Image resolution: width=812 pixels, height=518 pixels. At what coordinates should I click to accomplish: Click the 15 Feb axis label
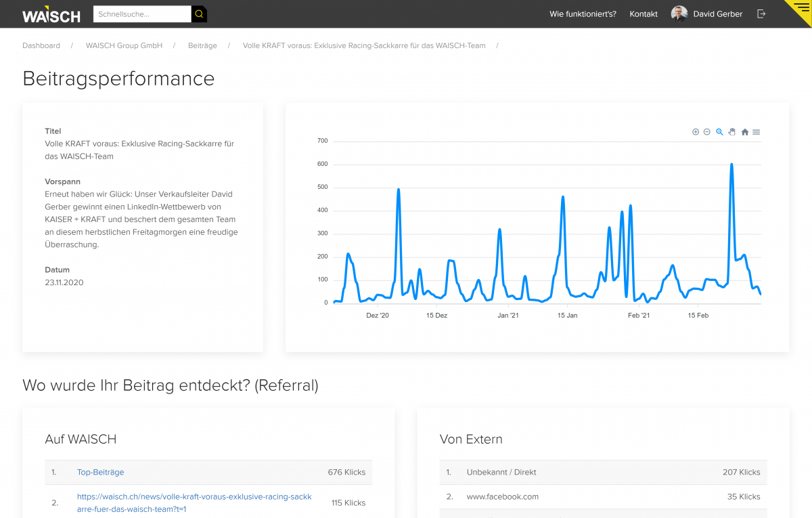pyautogui.click(x=698, y=316)
